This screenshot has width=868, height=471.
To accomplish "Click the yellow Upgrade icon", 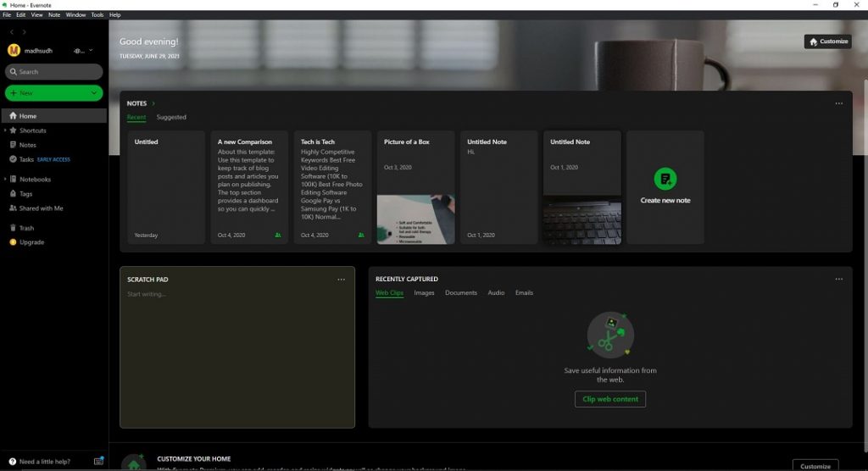I will click(x=14, y=242).
